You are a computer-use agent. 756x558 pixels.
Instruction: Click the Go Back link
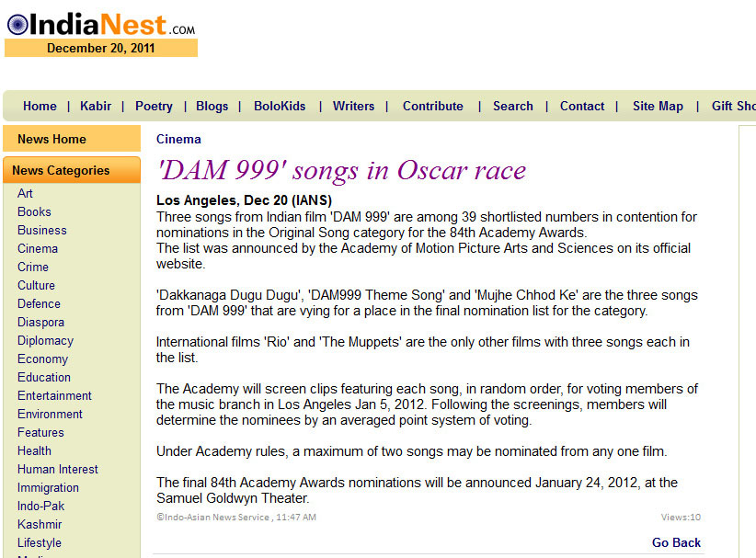[676, 542]
